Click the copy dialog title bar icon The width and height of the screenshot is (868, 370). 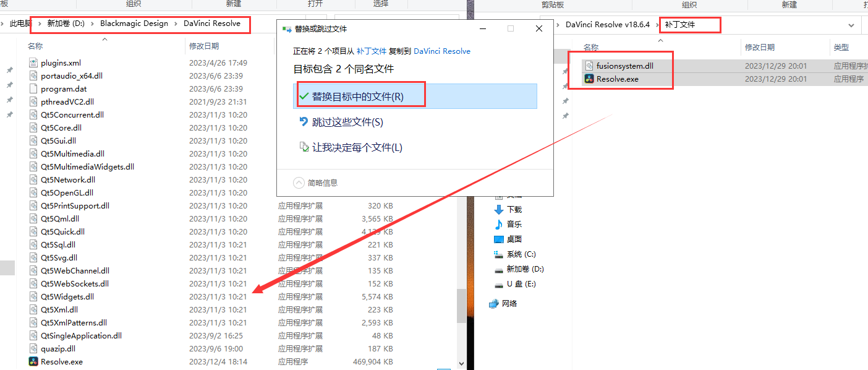[287, 28]
